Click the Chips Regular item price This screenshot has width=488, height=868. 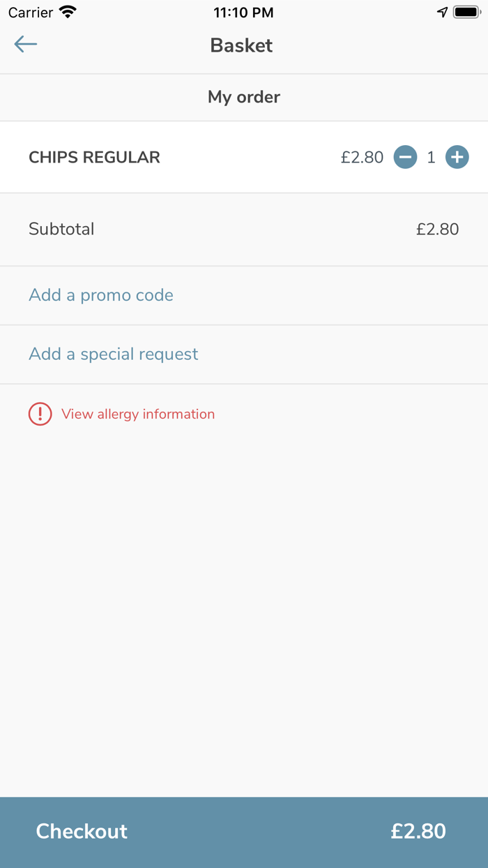click(362, 158)
